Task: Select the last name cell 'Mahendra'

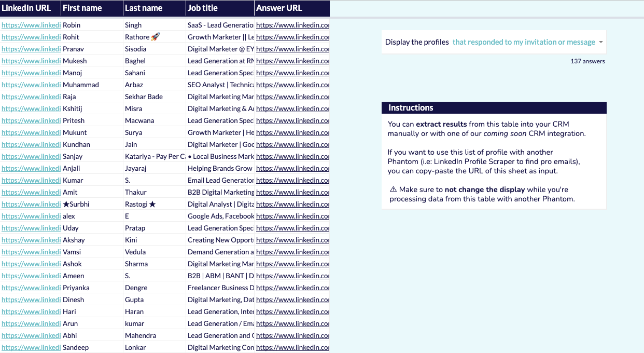Action: (x=155, y=335)
